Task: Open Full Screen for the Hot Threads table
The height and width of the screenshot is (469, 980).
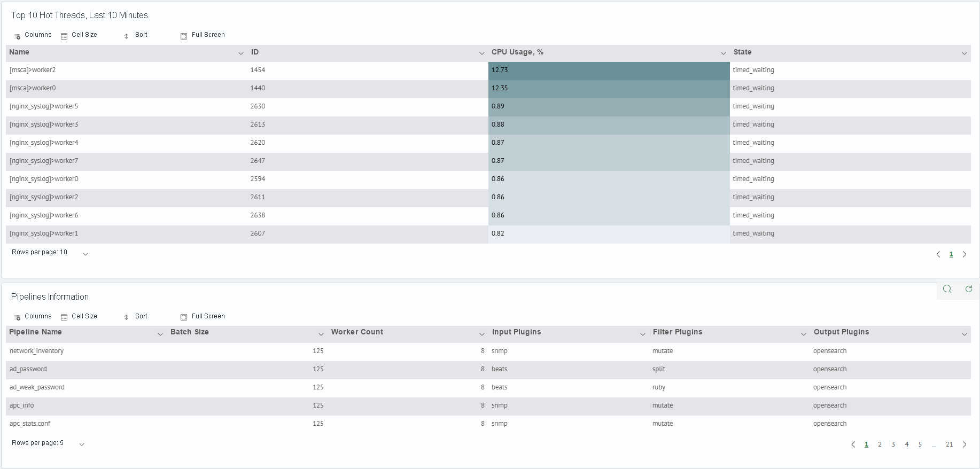Action: pos(203,35)
